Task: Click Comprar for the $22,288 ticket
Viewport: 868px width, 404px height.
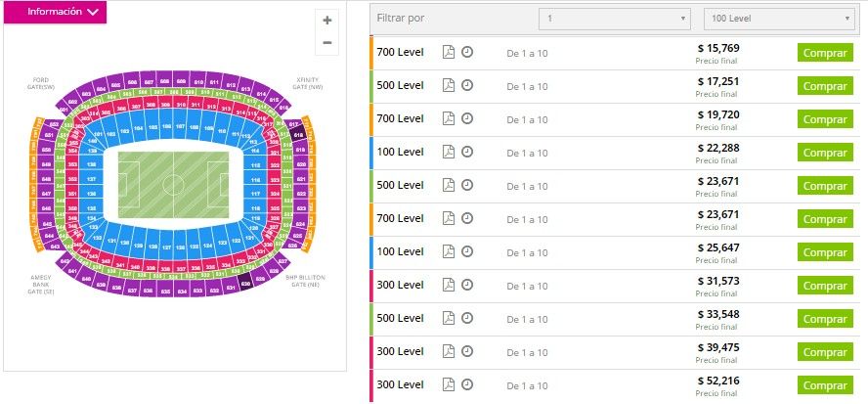Action: pyautogui.click(x=824, y=153)
